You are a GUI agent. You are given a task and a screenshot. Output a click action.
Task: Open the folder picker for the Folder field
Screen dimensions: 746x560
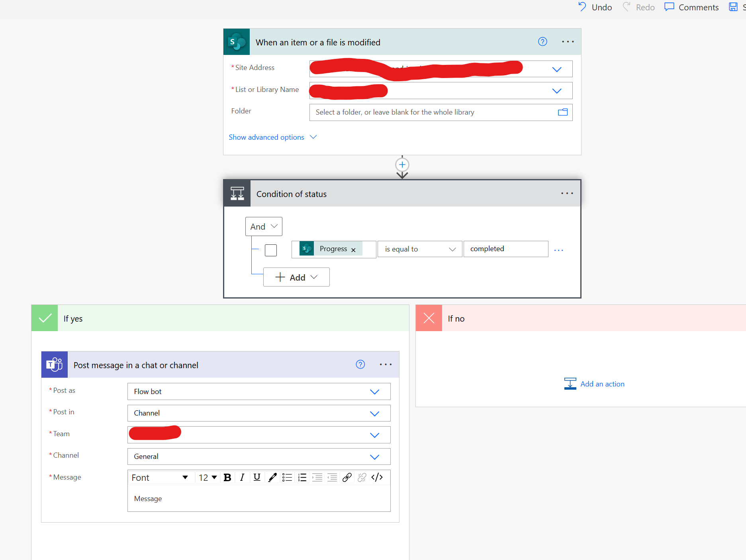(x=563, y=112)
